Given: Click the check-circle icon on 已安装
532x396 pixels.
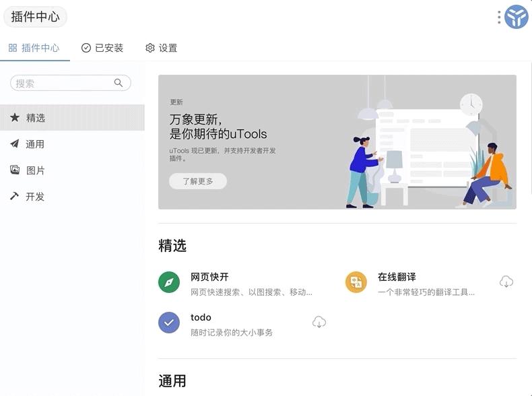Looking at the screenshot, I should (x=86, y=48).
